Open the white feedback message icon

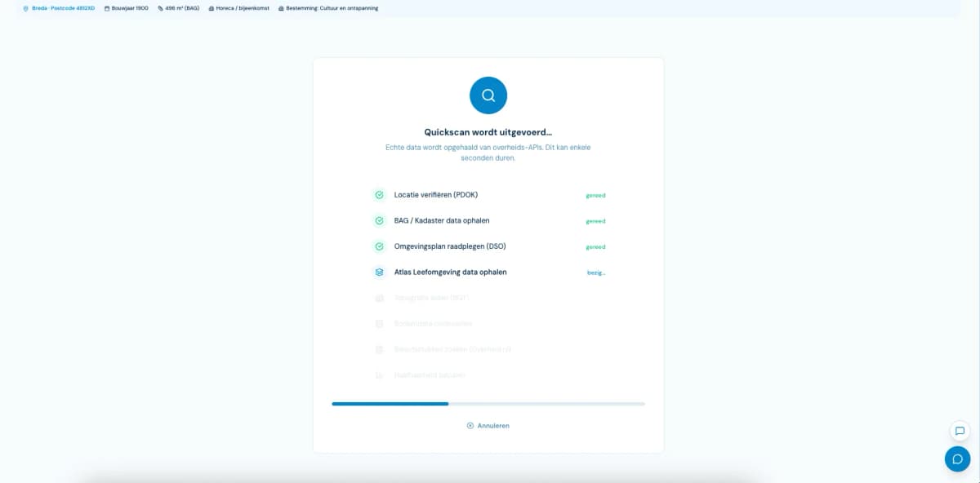[x=960, y=431]
